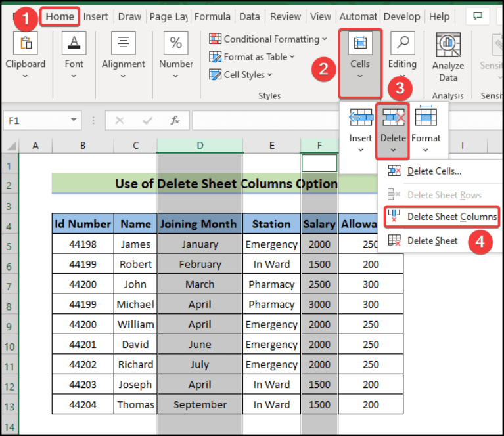
Task: Select the Joining Month header cell
Action: point(199,224)
